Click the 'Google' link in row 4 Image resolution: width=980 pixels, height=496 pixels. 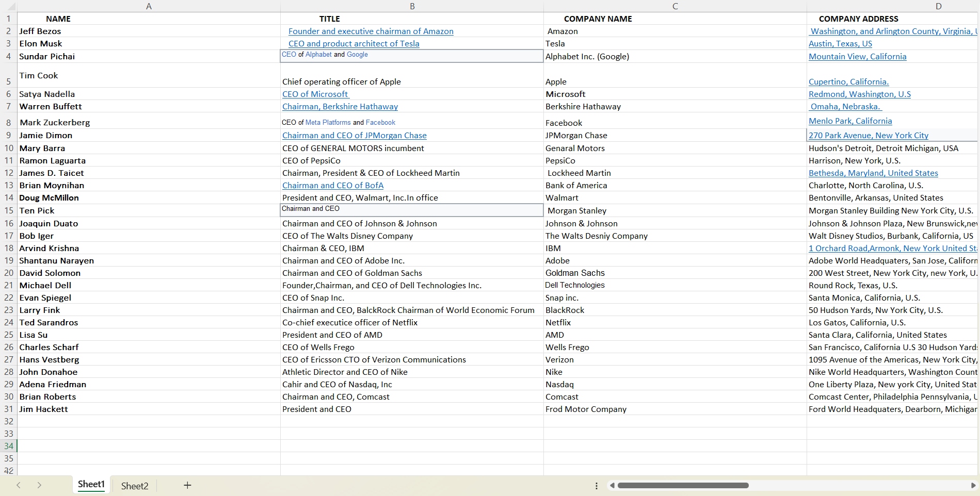pyautogui.click(x=357, y=55)
